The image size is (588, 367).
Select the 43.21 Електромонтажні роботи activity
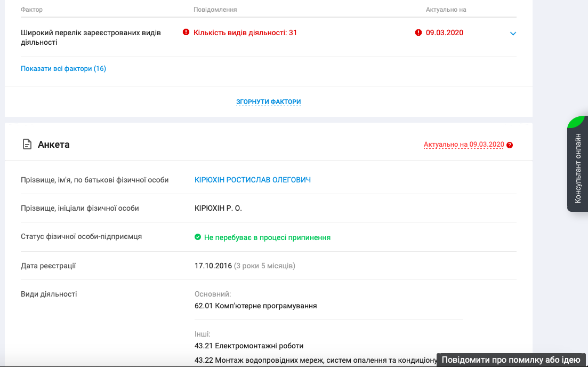click(249, 346)
